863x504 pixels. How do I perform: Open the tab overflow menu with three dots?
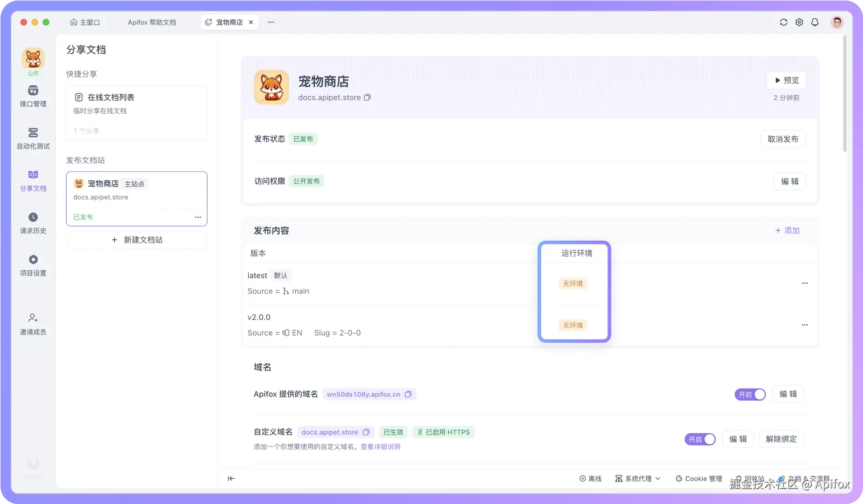tap(271, 22)
